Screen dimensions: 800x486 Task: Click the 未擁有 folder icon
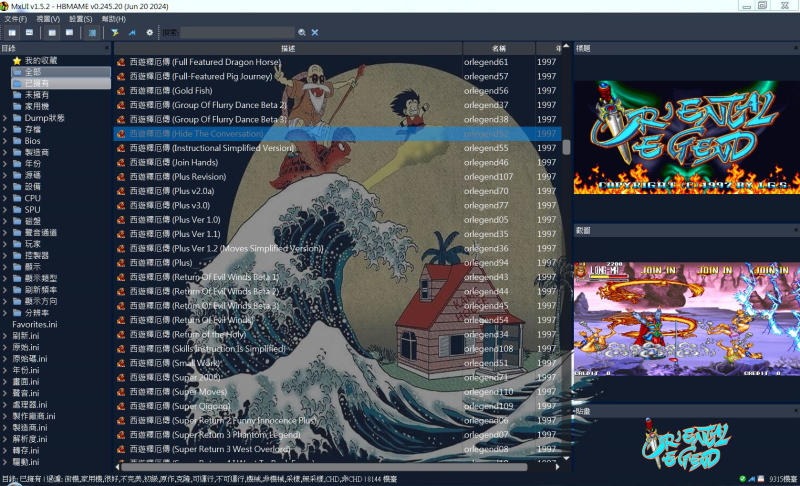point(17,95)
